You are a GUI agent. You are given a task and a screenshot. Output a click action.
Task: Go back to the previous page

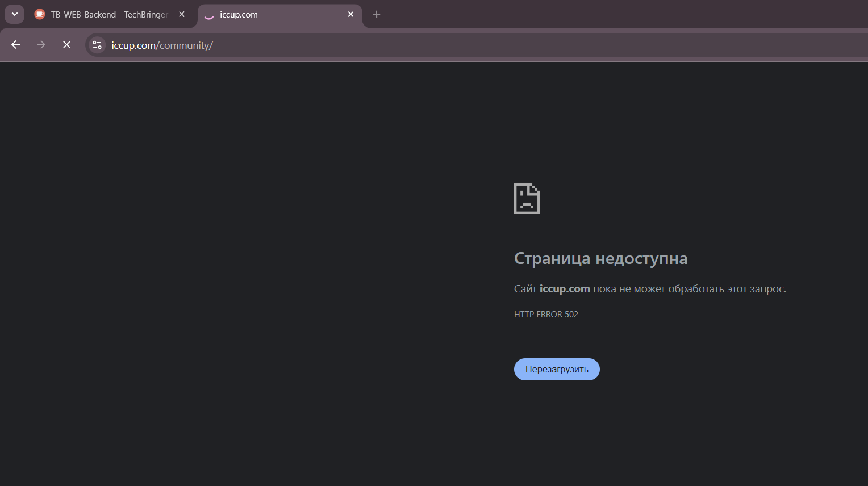16,45
